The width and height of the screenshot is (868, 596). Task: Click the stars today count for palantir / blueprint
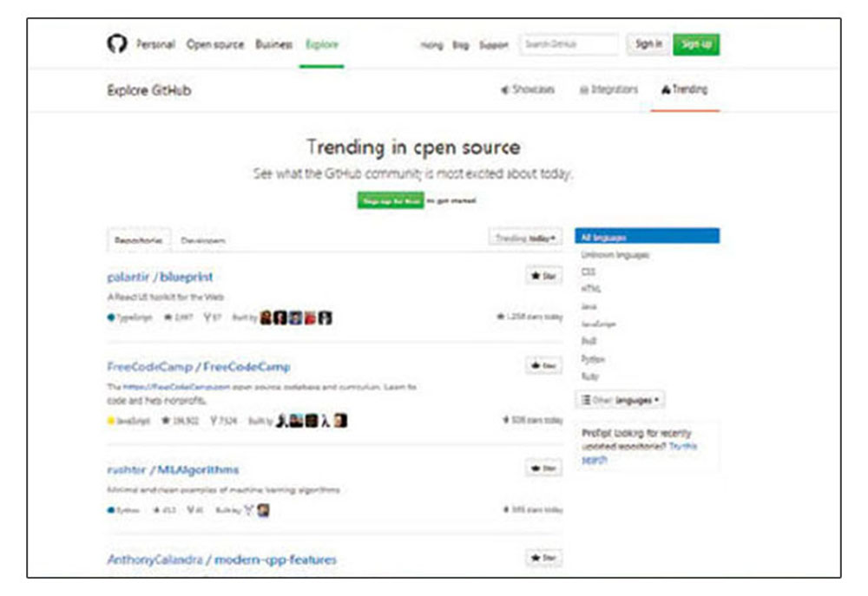[529, 317]
